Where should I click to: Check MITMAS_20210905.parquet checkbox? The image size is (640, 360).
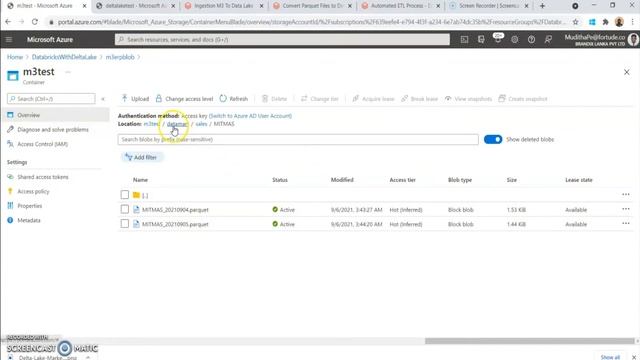click(x=124, y=224)
